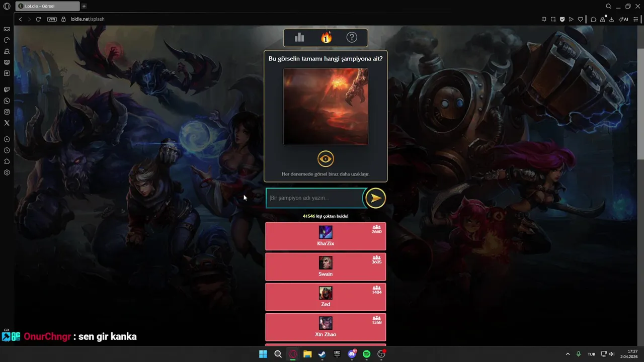Open Discord from the taskbar
Screen dimensions: 644x362
tap(352, 354)
